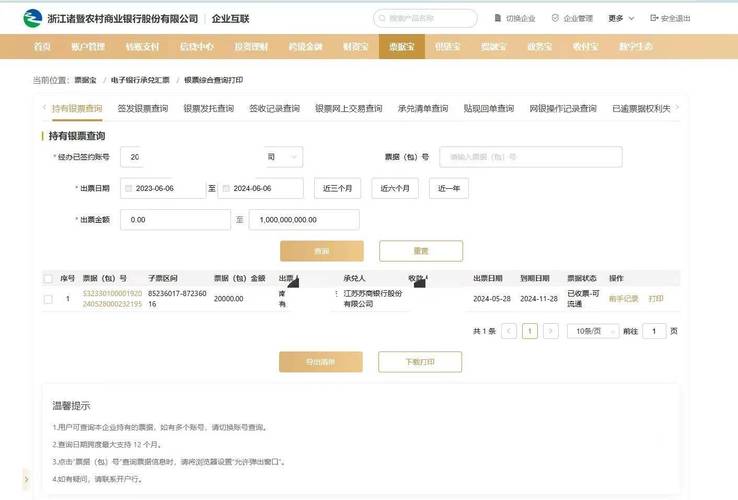Click the gold 查询 search button
The height and width of the screenshot is (500, 738).
pos(322,251)
